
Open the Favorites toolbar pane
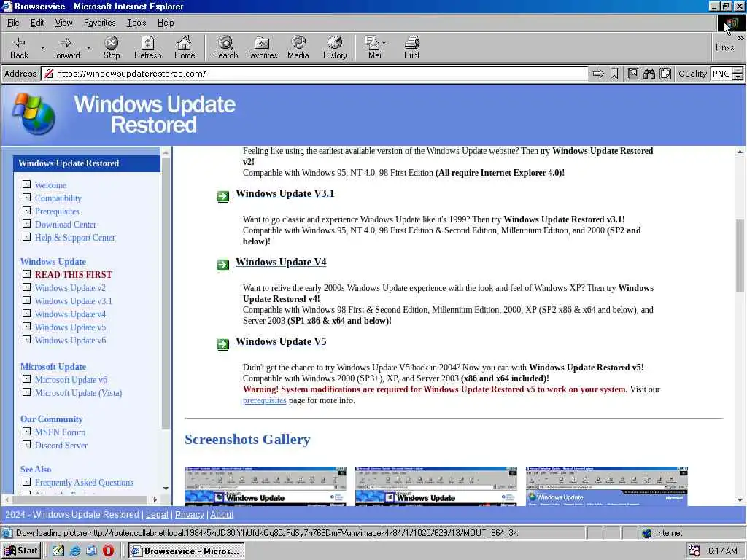coord(262,47)
